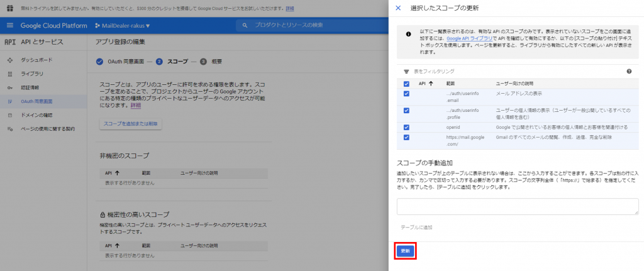Uncheck the userinfo.email scope checkbox
Viewport: 644px width, 271px height.
click(406, 94)
